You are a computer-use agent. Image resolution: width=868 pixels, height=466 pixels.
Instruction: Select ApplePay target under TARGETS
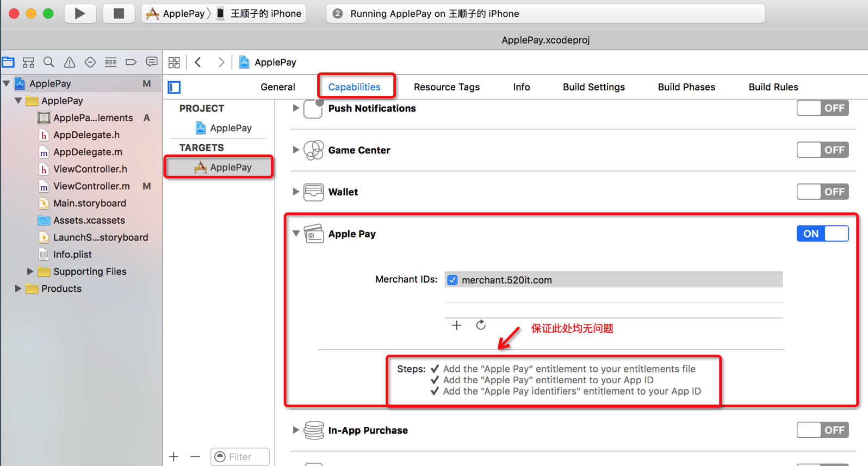[x=219, y=167]
